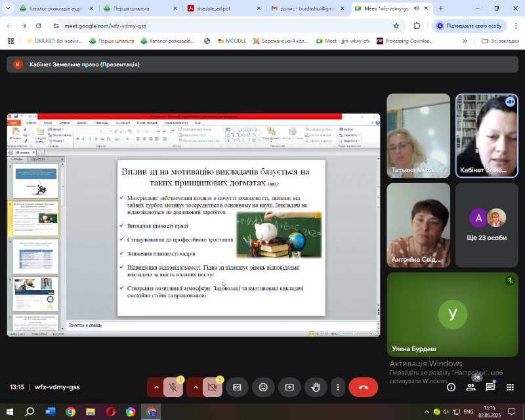Toggle closed captions CC button
Screen dimensions: 525x420
[237, 387]
